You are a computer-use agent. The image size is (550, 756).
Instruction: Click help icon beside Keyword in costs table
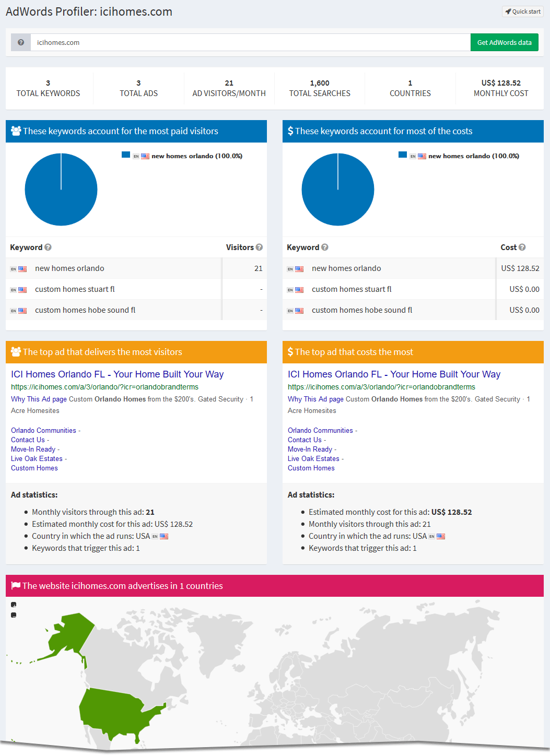pyautogui.click(x=325, y=247)
